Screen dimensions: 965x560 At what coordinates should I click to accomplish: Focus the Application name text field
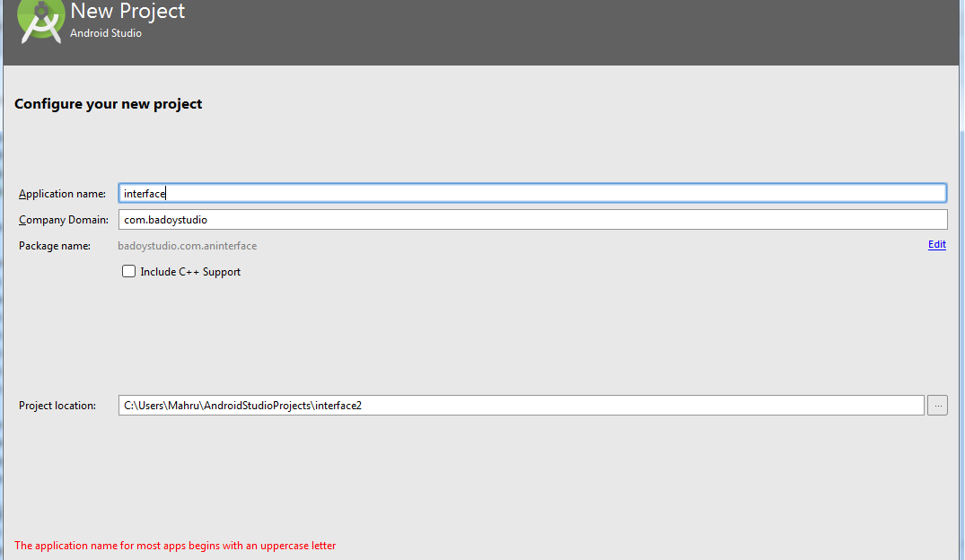(x=531, y=193)
